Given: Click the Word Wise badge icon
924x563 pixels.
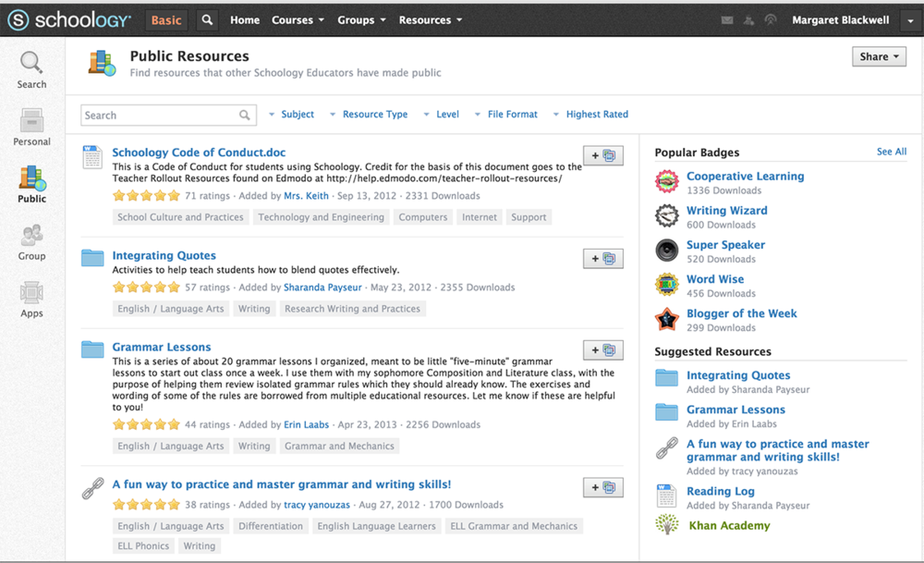Looking at the screenshot, I should pos(667,284).
